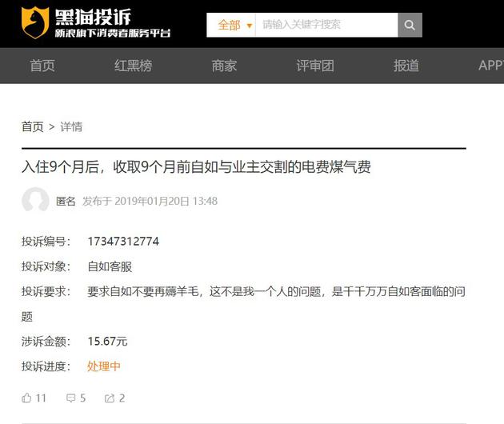Focus the keyword search input field
This screenshot has height=424, width=504.
coord(326,25)
